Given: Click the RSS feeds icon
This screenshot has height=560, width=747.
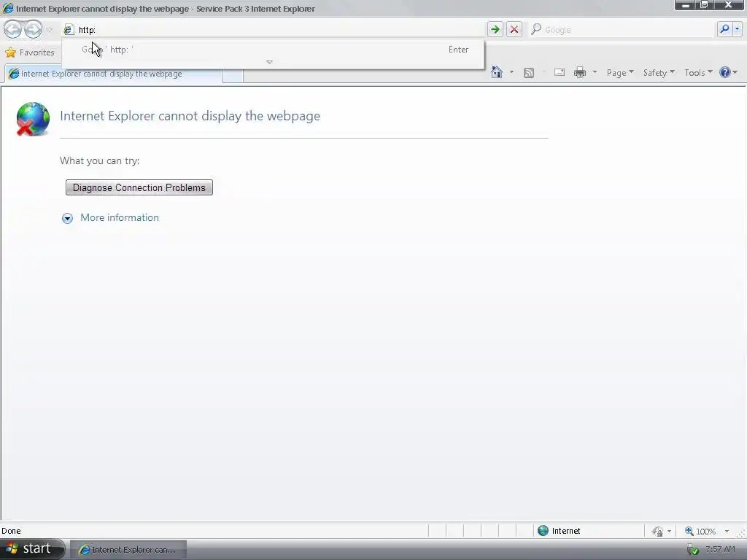Looking at the screenshot, I should click(x=529, y=72).
